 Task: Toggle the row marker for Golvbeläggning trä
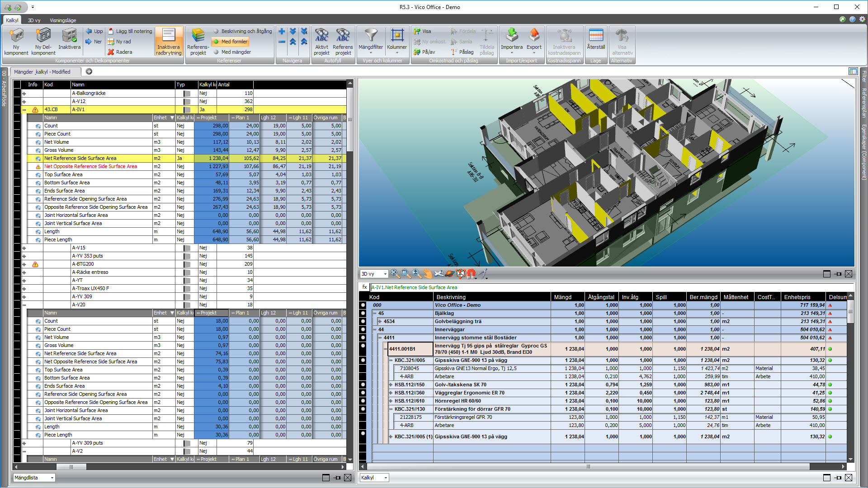363,322
